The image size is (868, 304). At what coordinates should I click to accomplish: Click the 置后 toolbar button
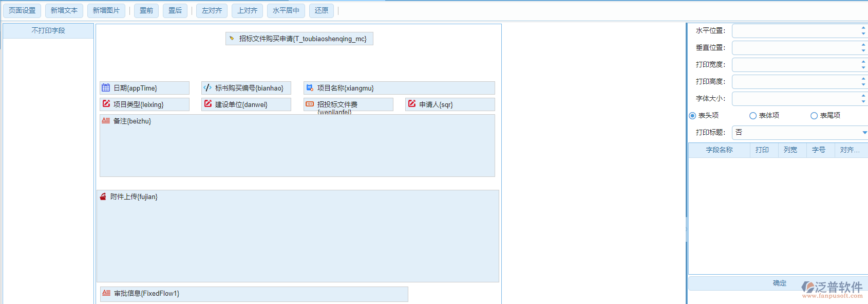(x=175, y=10)
